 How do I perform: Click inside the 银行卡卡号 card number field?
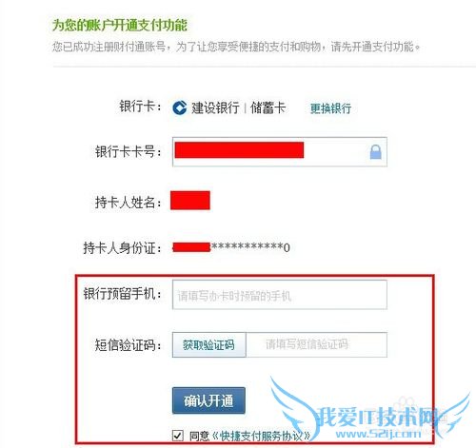point(280,152)
